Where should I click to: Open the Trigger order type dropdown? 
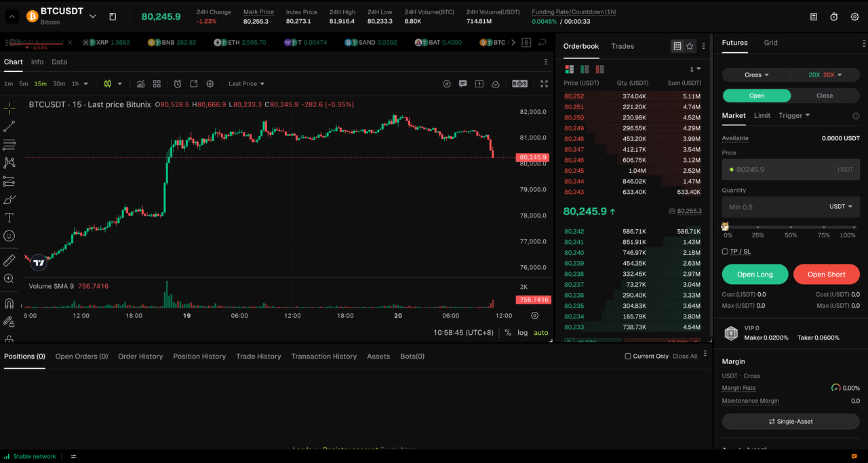pyautogui.click(x=794, y=116)
